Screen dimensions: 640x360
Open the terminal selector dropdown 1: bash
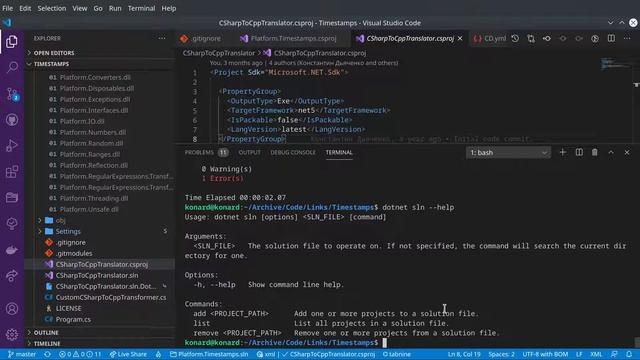[x=508, y=153]
